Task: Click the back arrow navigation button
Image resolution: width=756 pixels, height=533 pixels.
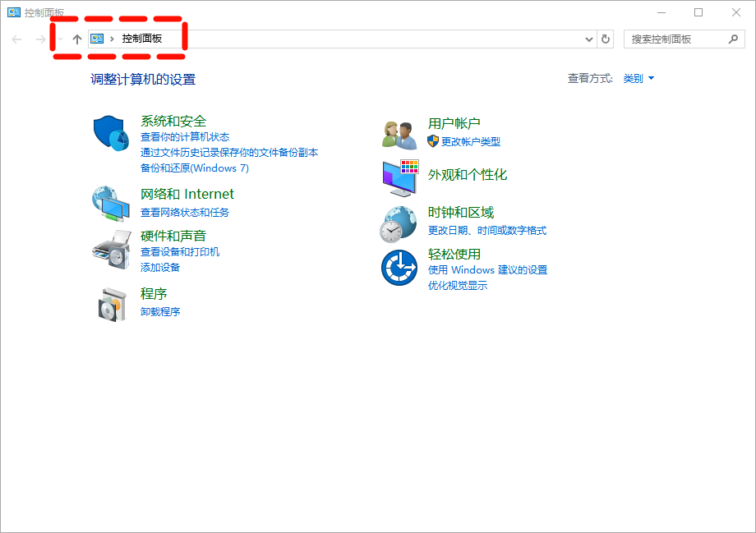Action: pyautogui.click(x=16, y=39)
